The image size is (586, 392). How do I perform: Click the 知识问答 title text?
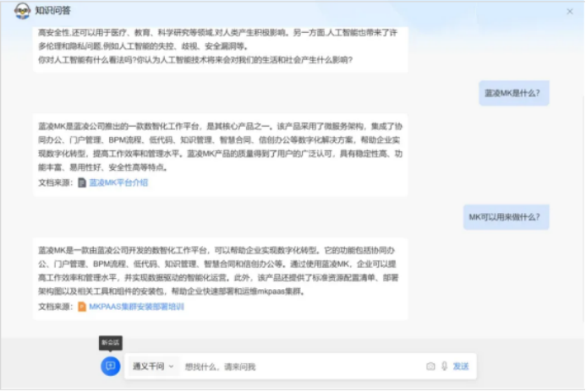tap(52, 10)
